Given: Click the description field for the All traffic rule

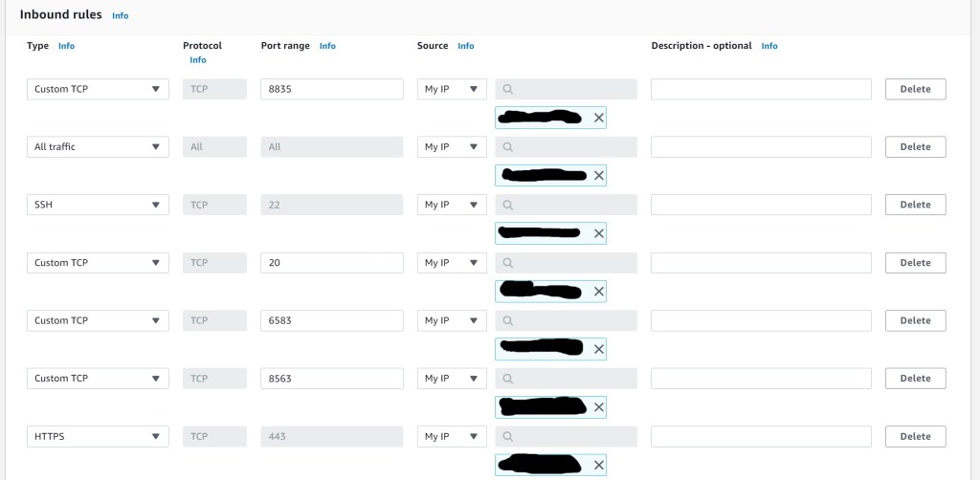Looking at the screenshot, I should click(761, 147).
